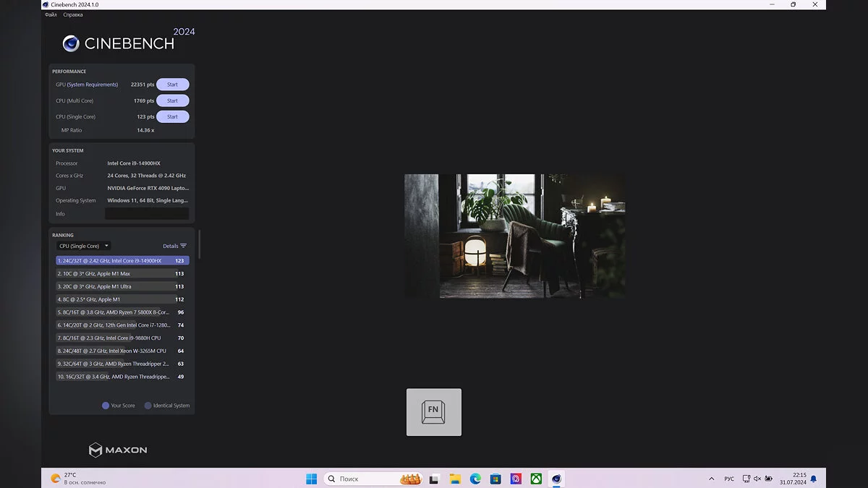
Task: Open the Windows Start menu
Action: pos(311,479)
